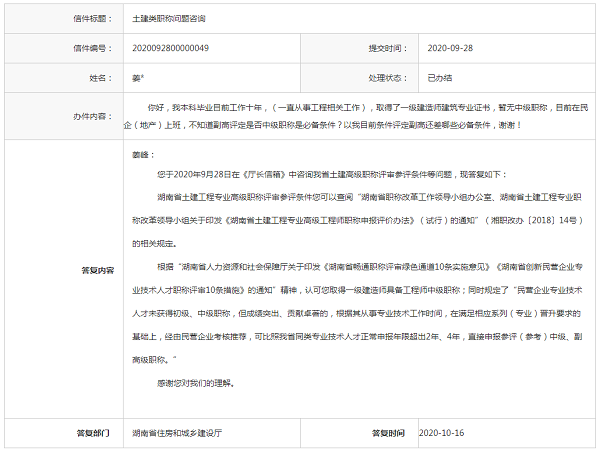Click the 答复内容 label
Image resolution: width=600 pixels, height=454 pixels.
click(98, 270)
